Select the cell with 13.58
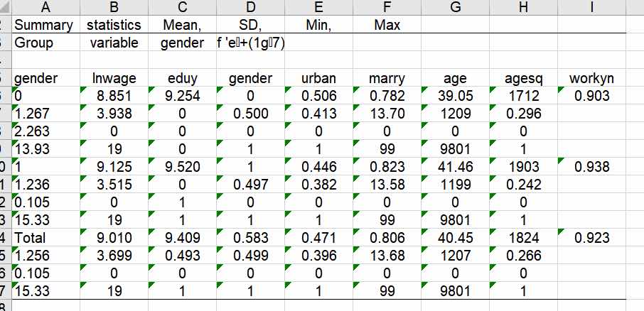 click(387, 184)
